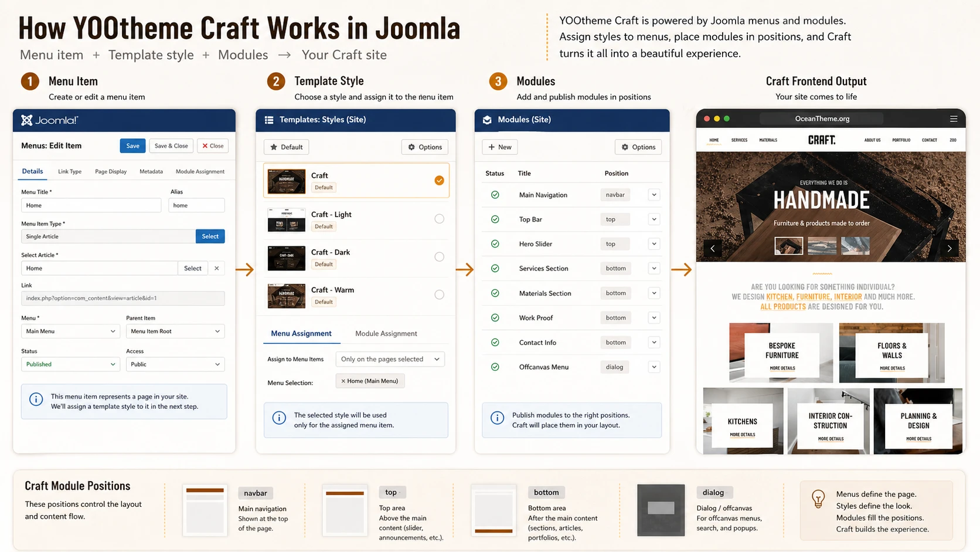The height and width of the screenshot is (552, 980).
Task: Open the Status dropdown showing Published
Action: tap(70, 364)
